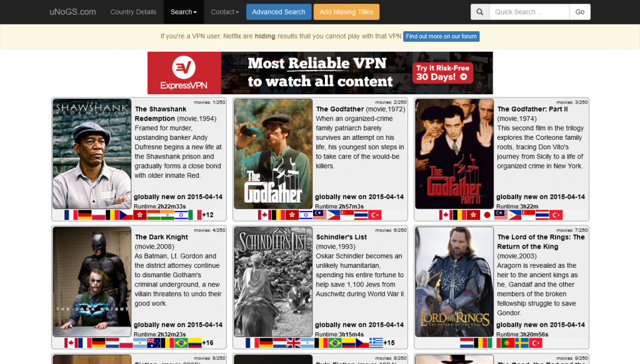The image size is (640, 364).
Task: Click the 'Runtime:2h22m33s' text
Action: [x=159, y=206]
